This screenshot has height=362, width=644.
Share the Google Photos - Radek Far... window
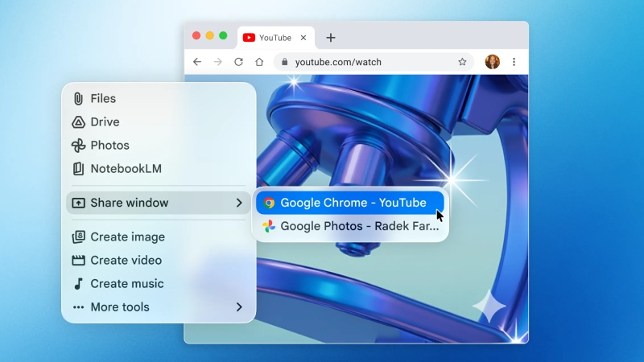(x=350, y=226)
